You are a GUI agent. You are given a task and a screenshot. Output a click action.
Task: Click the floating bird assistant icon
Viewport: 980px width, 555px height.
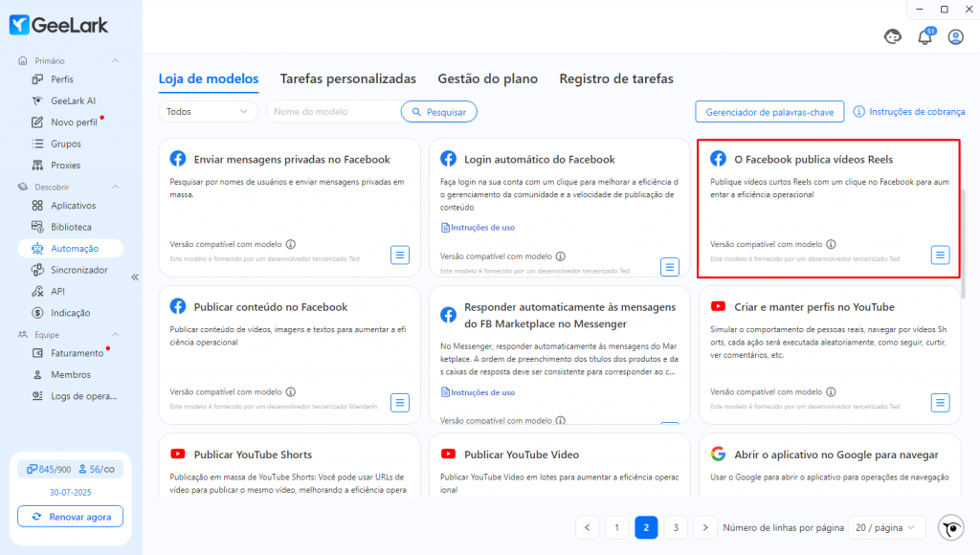tap(951, 528)
